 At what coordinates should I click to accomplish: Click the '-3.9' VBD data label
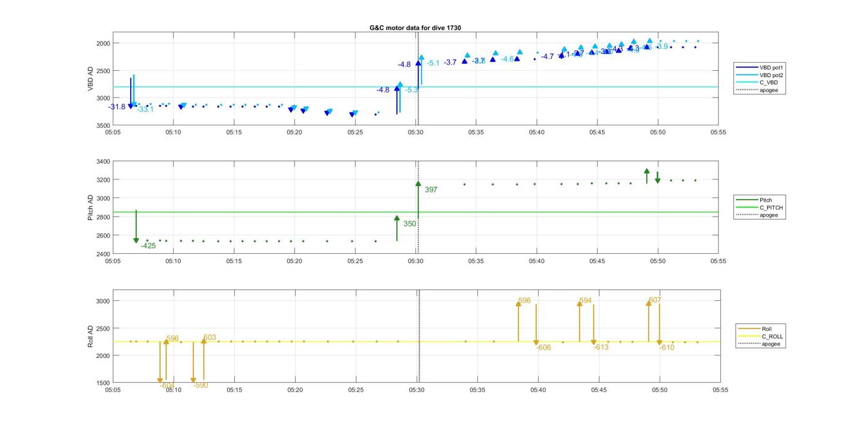tap(662, 46)
